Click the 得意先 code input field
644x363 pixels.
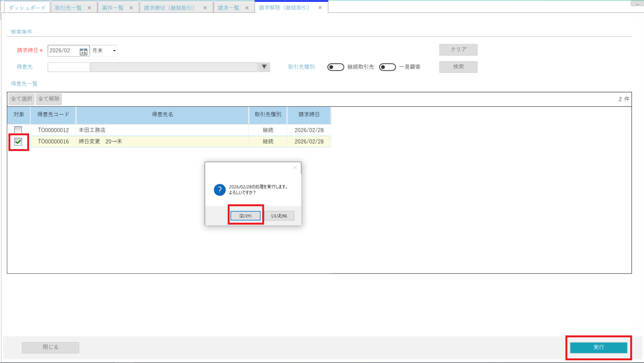[x=69, y=67]
